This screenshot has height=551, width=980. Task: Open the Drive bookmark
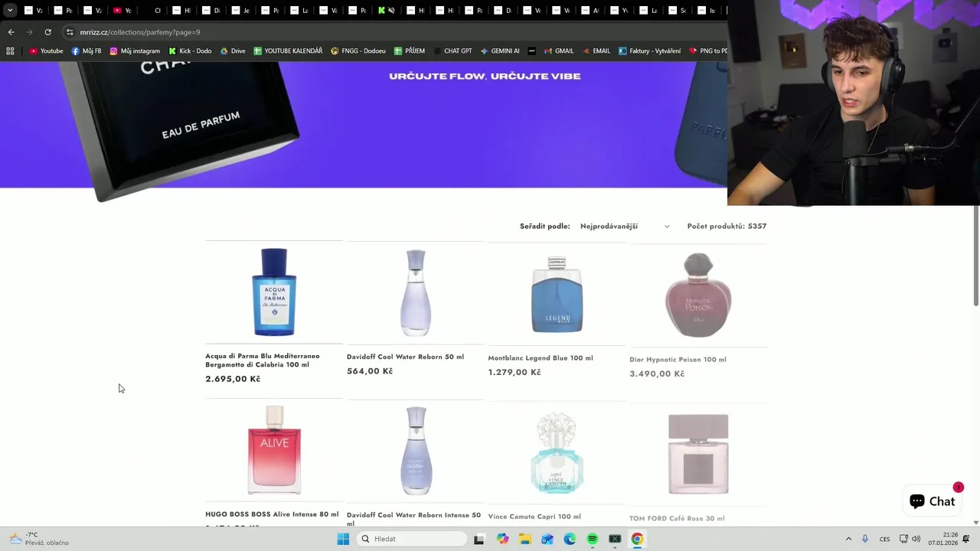tap(233, 51)
